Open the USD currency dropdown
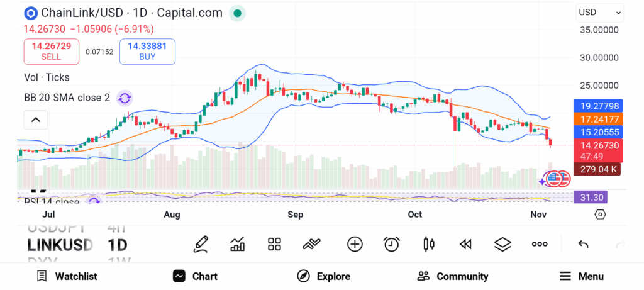 point(599,12)
